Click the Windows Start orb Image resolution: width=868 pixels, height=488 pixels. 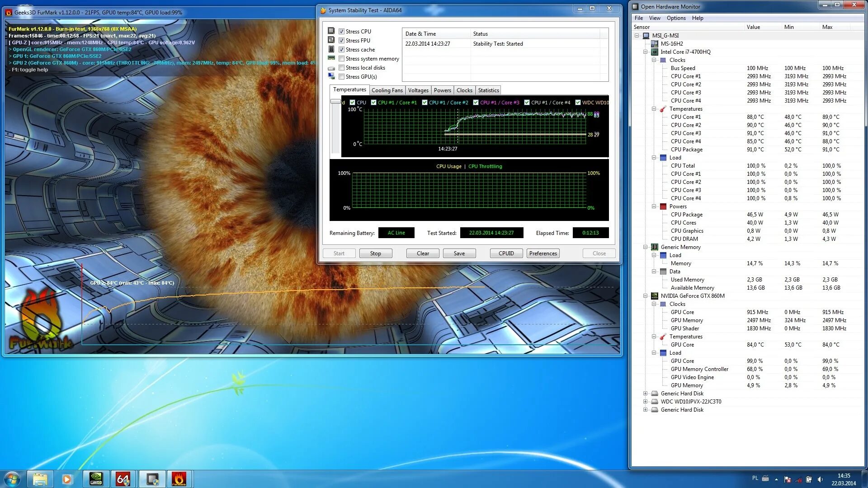[12, 479]
